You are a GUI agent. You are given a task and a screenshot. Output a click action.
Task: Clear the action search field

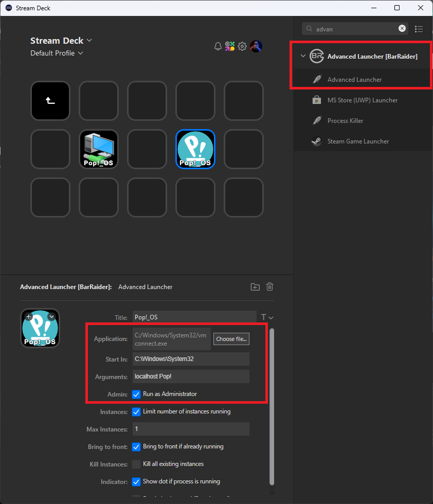pyautogui.click(x=402, y=29)
